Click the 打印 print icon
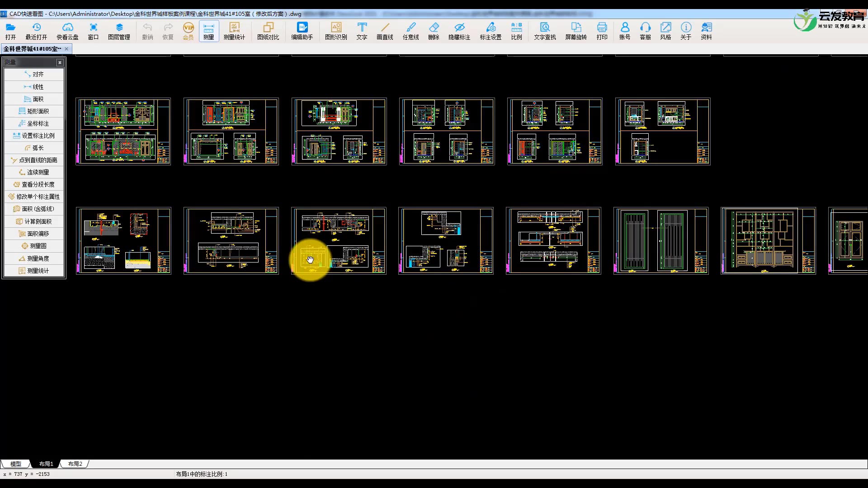 click(x=602, y=31)
